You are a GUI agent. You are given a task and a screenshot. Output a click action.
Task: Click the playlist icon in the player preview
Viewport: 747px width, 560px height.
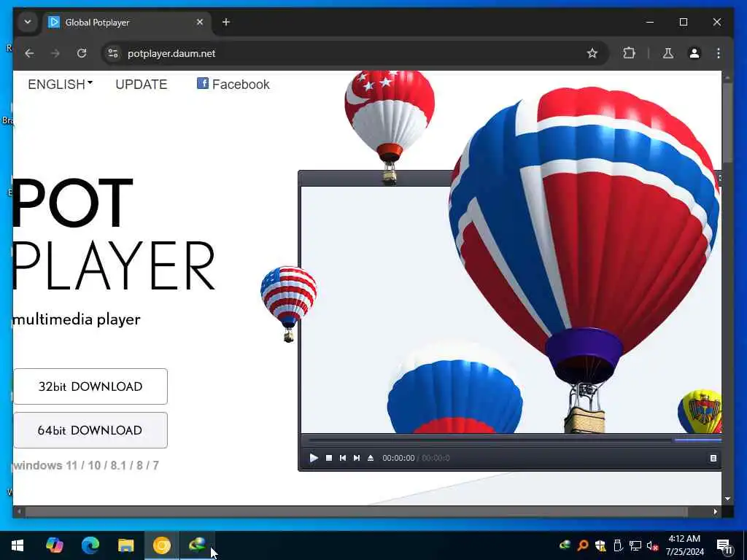pos(713,458)
